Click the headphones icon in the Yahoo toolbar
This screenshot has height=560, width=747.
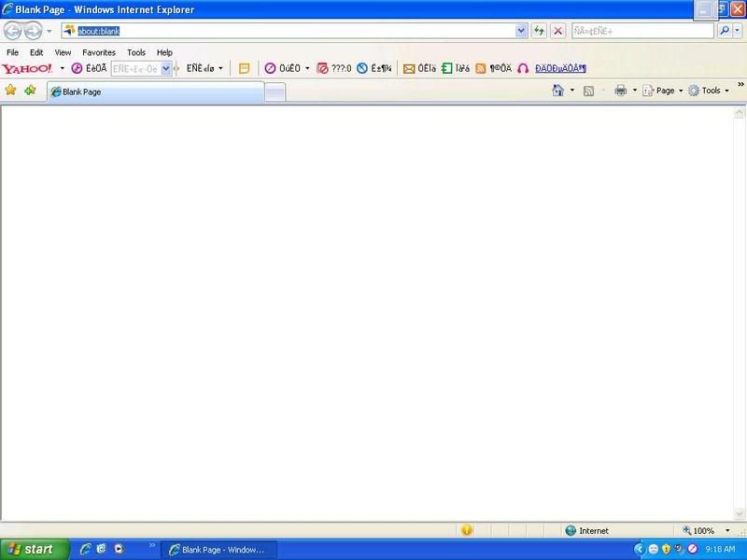523,68
